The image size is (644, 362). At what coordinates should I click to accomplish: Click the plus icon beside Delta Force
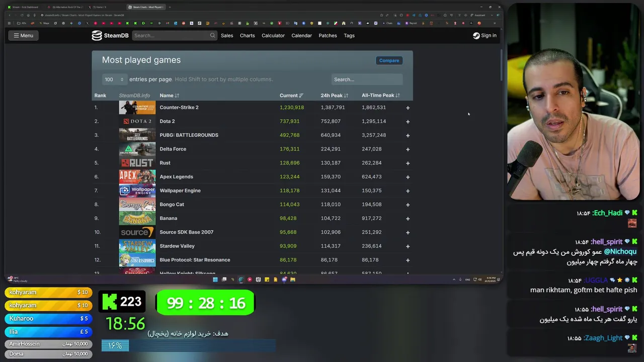(408, 149)
